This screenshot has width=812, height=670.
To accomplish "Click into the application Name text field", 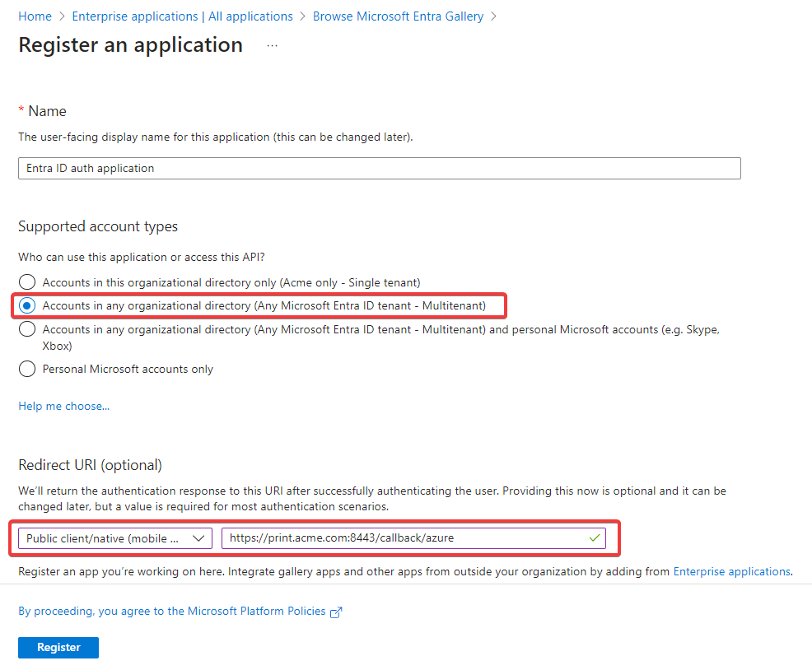I will click(379, 168).
